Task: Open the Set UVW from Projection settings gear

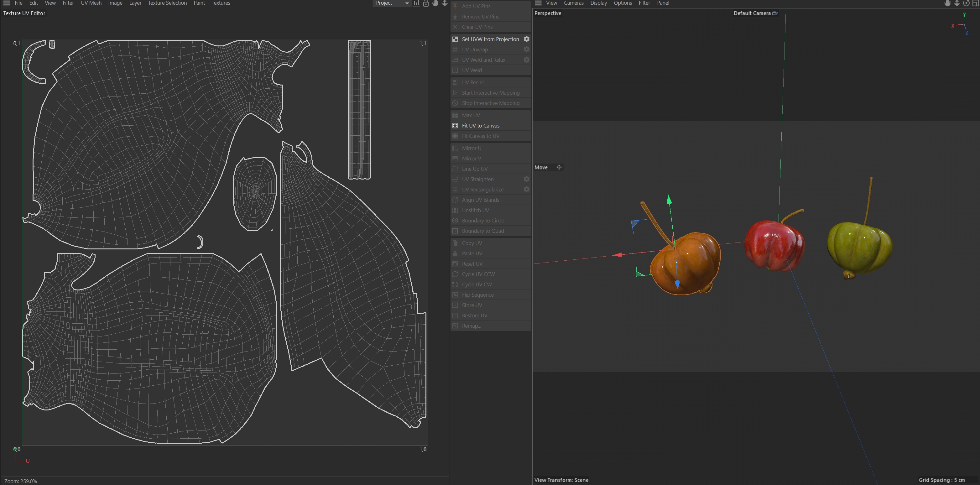Action: (527, 39)
